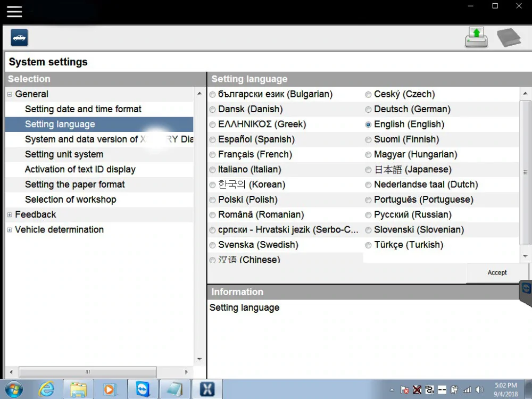Viewport: 532px width, 399px height.
Task: Pick Polski (Polish) radio button
Action: point(212,200)
